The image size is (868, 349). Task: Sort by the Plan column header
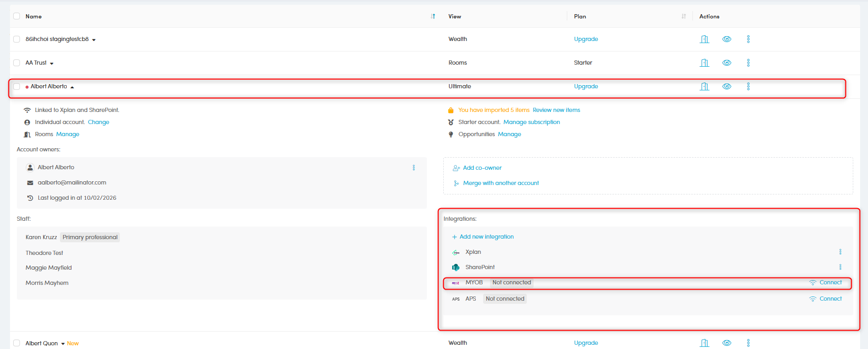683,16
